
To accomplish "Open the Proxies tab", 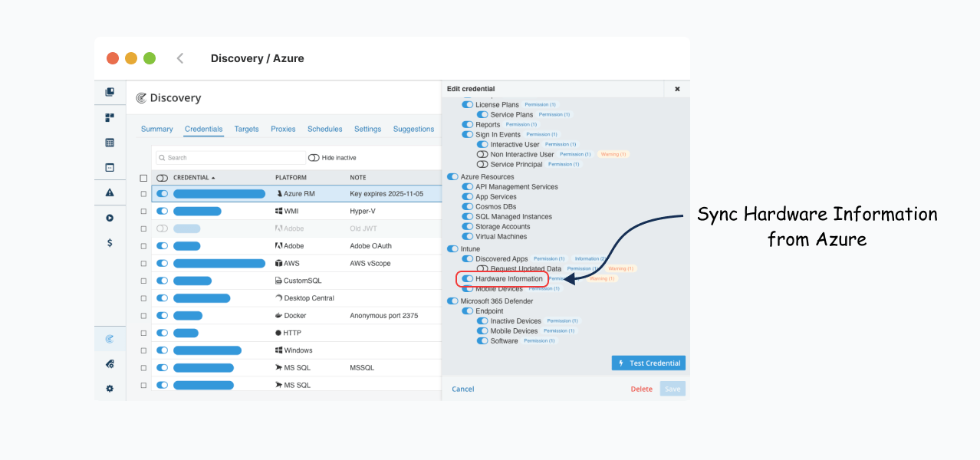I will click(283, 129).
